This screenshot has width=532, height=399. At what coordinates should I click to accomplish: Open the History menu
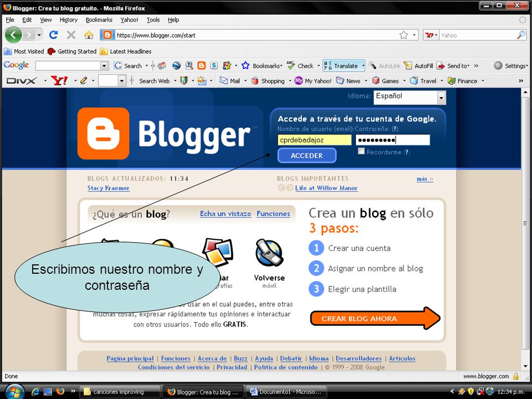coord(69,20)
